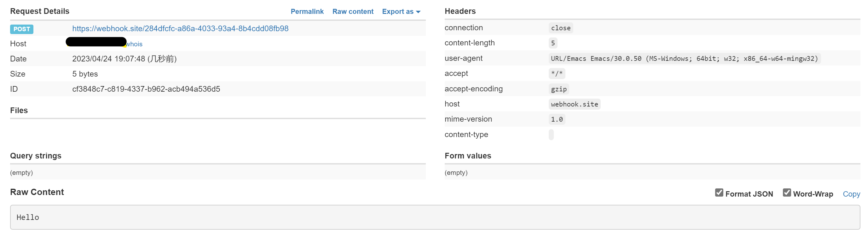The image size is (868, 247).
Task: Click the Raw content link
Action: pos(352,11)
